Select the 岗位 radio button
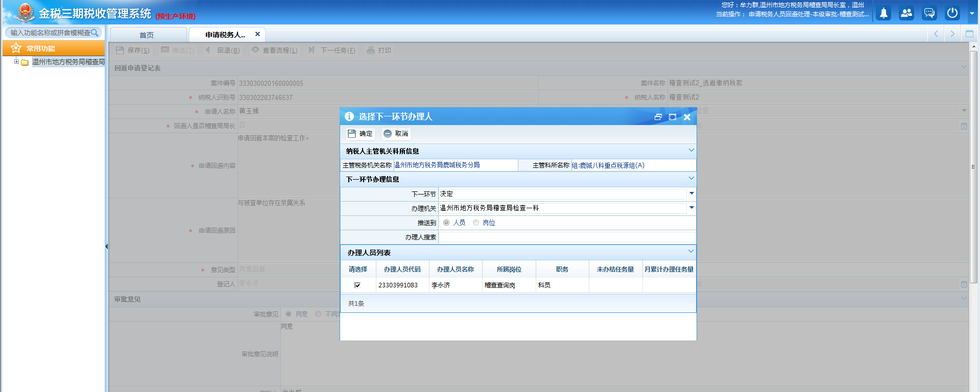980x392 pixels. pos(476,223)
